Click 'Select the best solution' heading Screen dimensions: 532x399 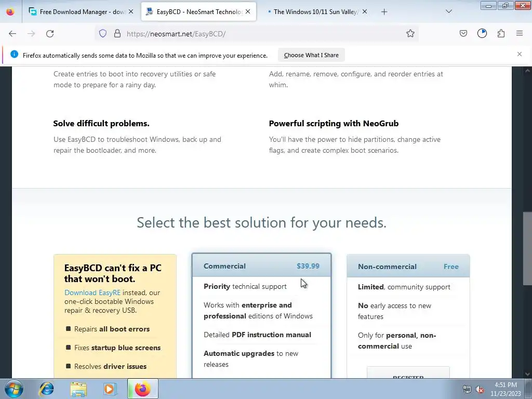pyautogui.click(x=262, y=222)
